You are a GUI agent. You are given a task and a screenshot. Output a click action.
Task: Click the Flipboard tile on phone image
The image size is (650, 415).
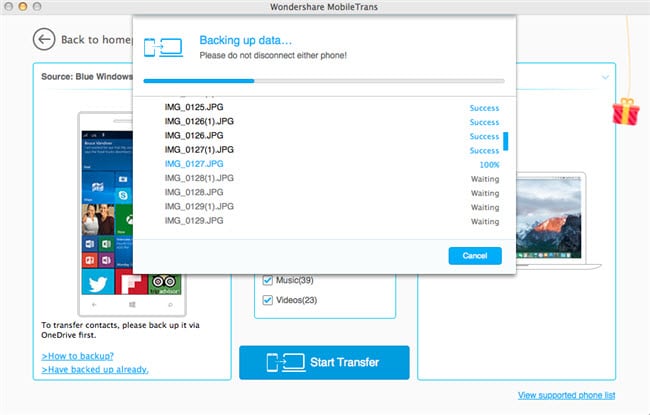(x=131, y=284)
